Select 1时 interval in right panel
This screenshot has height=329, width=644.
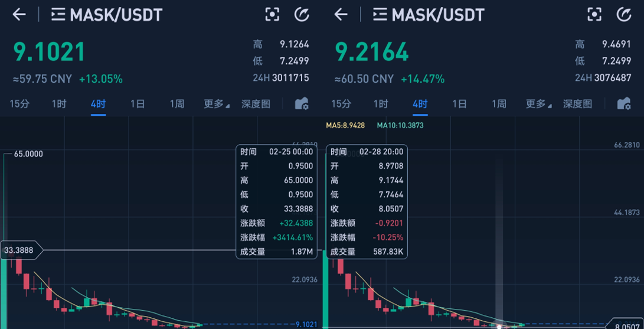pos(381,104)
